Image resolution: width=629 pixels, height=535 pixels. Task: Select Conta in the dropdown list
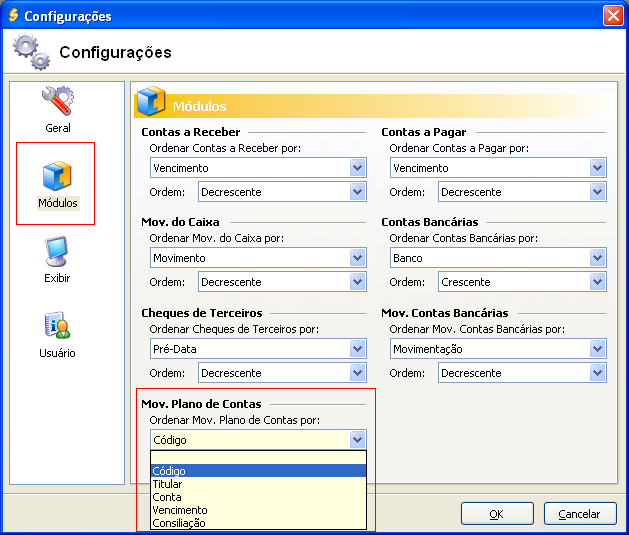(258, 497)
